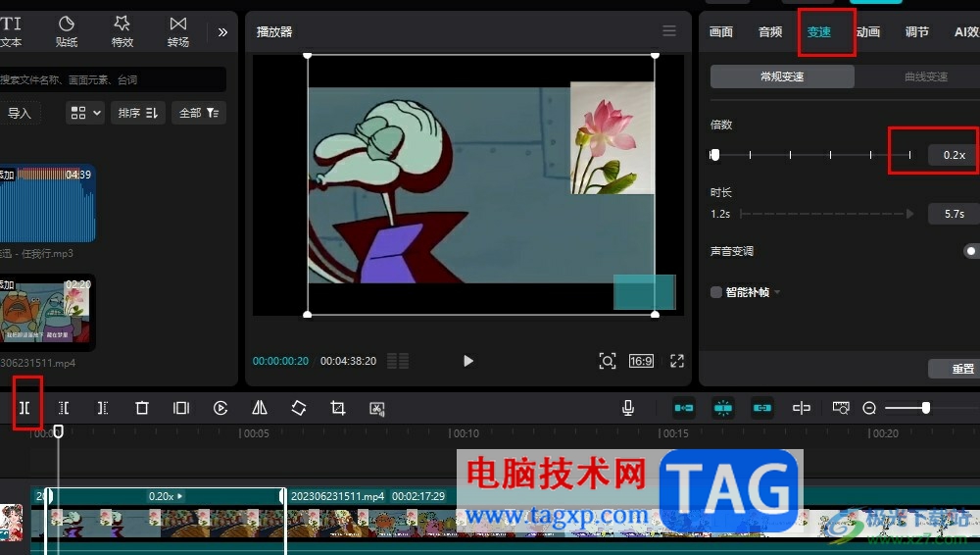The width and height of the screenshot is (980, 555).
Task: Toggle track linkage
Action: point(761,408)
